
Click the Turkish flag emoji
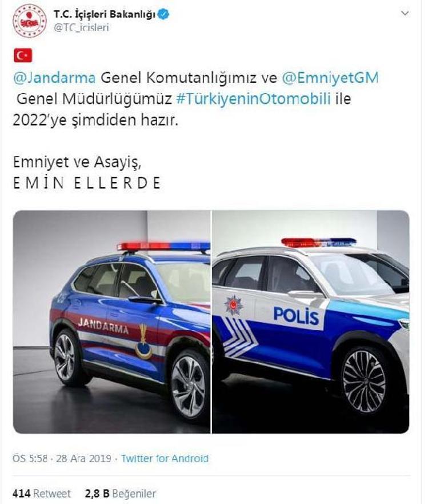click(x=23, y=55)
